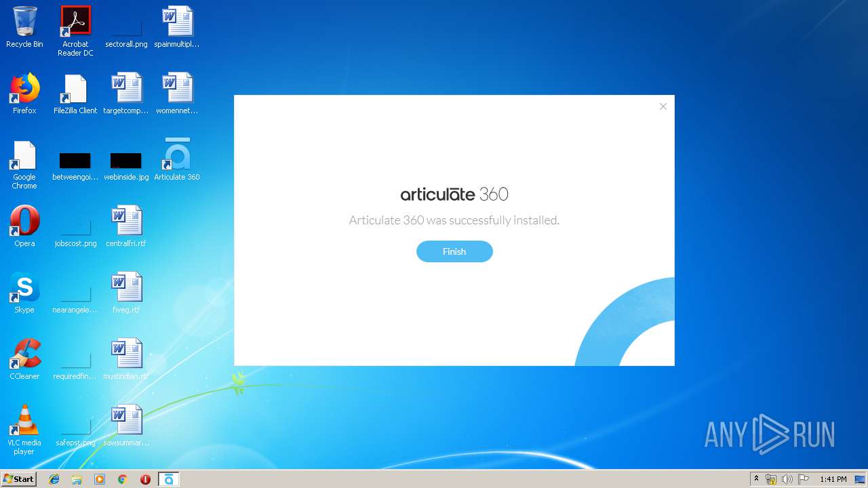Select betweengoi... image file
This screenshot has width=868, height=488.
coord(75,167)
